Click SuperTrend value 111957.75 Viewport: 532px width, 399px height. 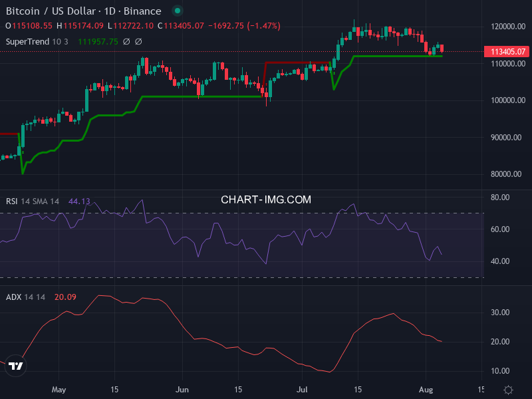click(x=98, y=42)
